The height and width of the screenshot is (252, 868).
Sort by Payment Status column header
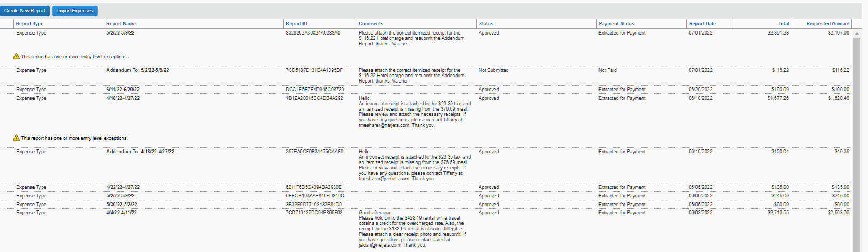click(616, 24)
